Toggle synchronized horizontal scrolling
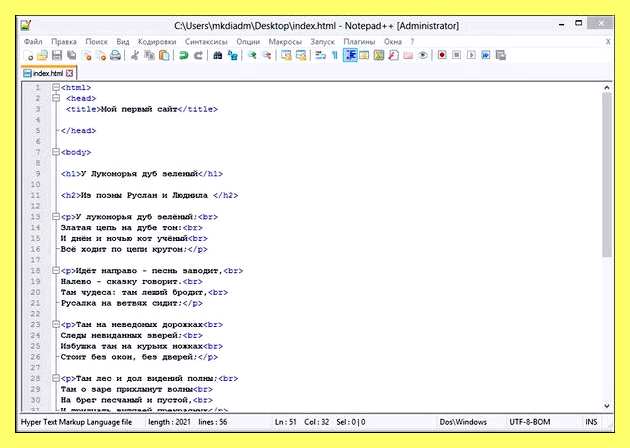Viewport: 630px width, 448px height. 301,55
